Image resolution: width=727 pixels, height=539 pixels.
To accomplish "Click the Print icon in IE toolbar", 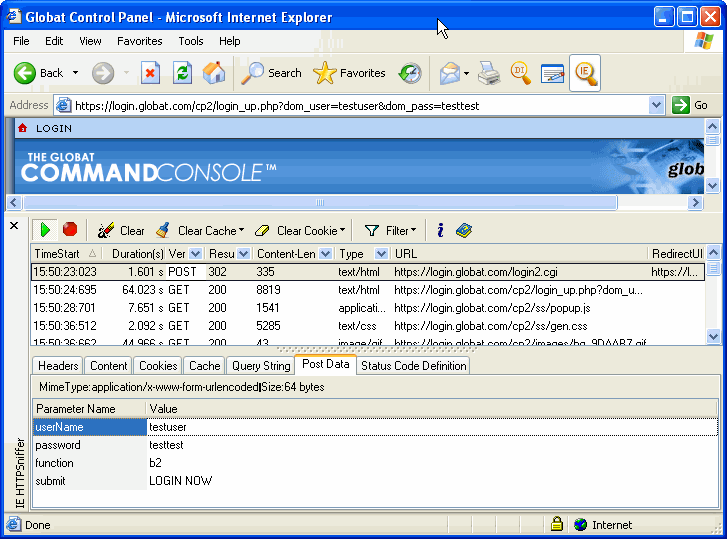I will [488, 73].
